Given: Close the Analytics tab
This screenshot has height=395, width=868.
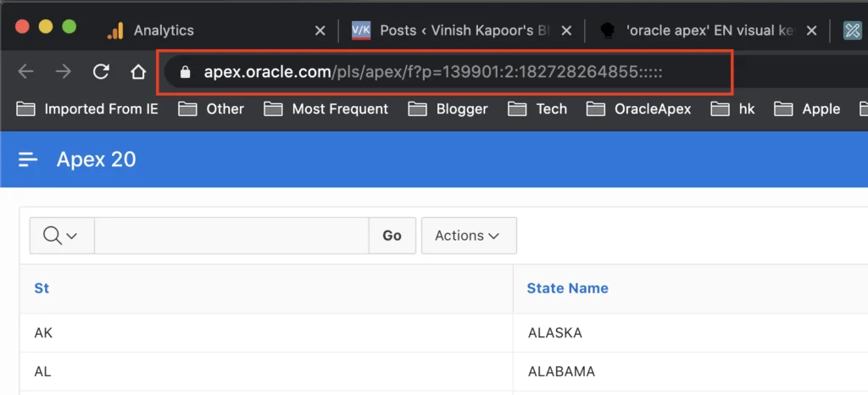Looking at the screenshot, I should point(320,31).
